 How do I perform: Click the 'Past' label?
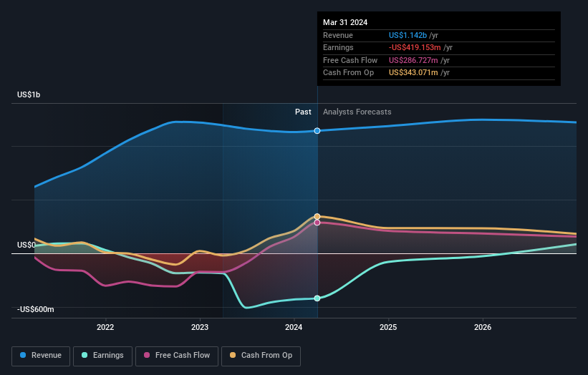303,112
